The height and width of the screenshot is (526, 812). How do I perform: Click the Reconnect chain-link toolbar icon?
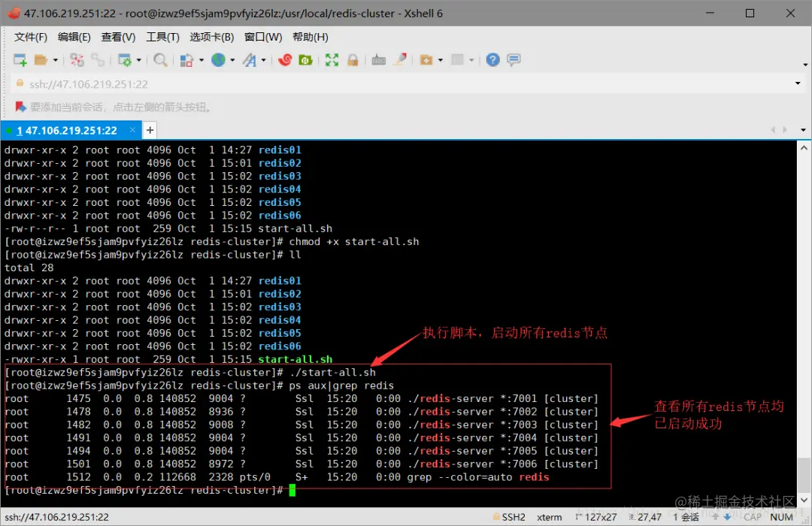pyautogui.click(x=97, y=60)
